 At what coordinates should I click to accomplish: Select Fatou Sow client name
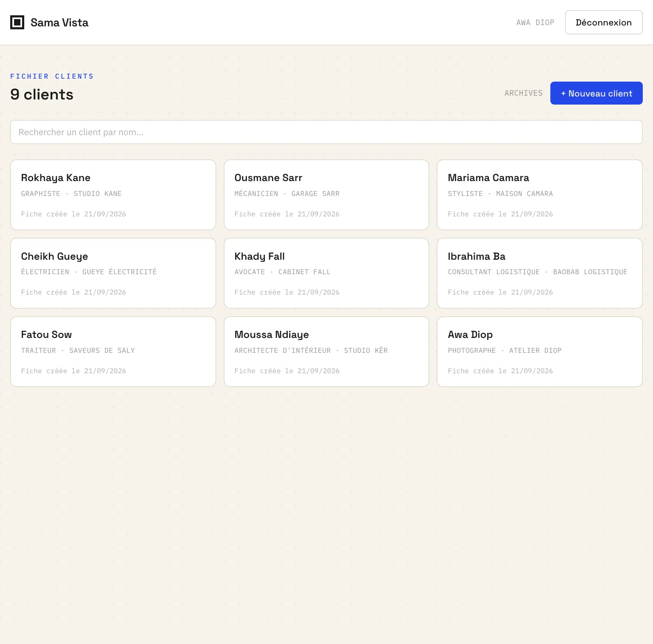(46, 335)
